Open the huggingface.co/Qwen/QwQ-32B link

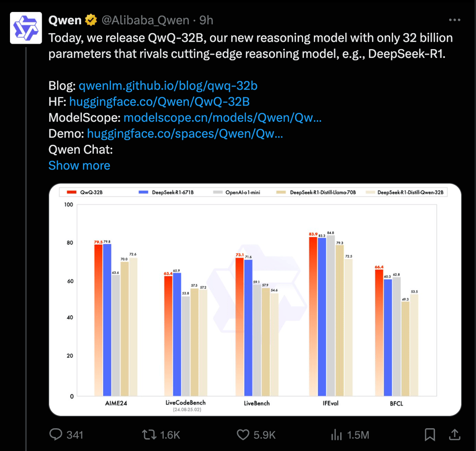159,102
